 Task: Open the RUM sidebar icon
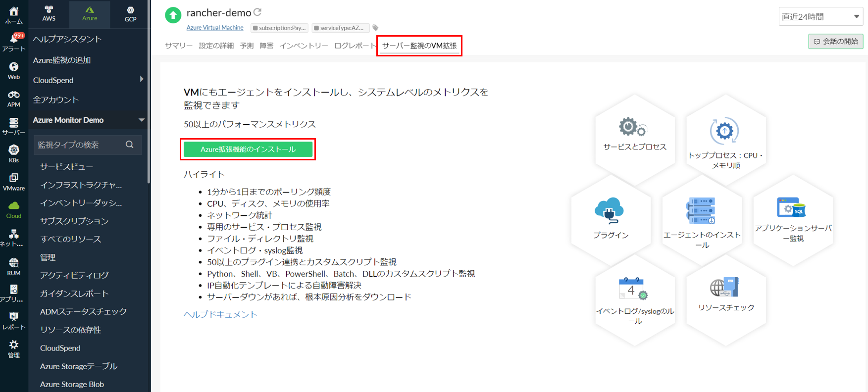[x=14, y=266]
